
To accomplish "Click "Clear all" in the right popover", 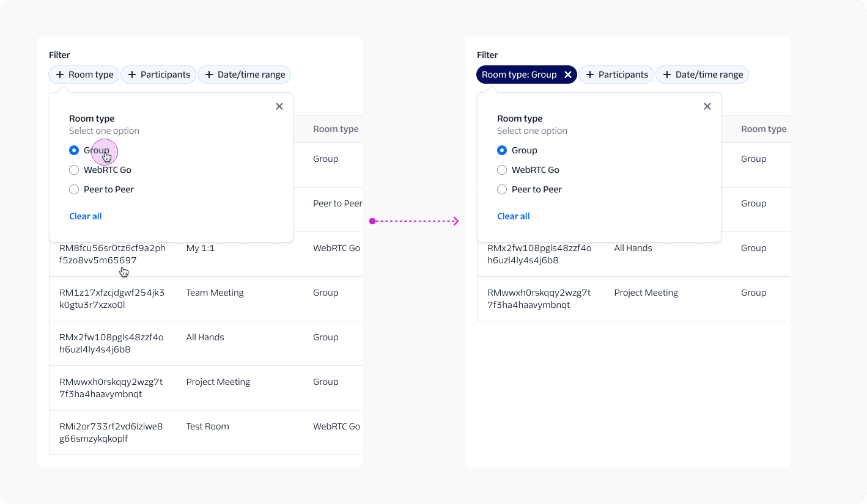I will pos(513,216).
